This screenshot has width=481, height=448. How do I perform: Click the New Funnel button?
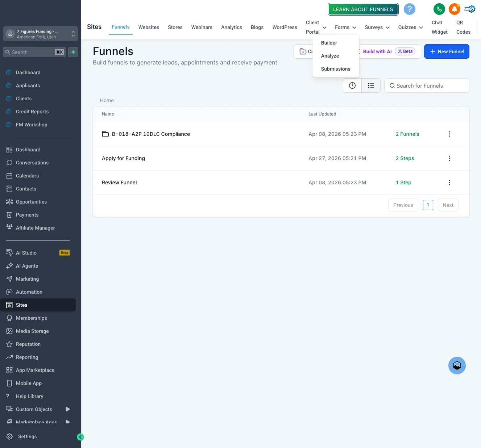pyautogui.click(x=447, y=51)
